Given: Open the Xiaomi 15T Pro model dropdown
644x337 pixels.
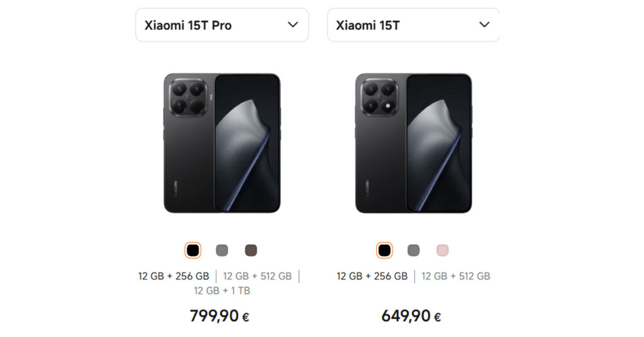Looking at the screenshot, I should point(221,25).
